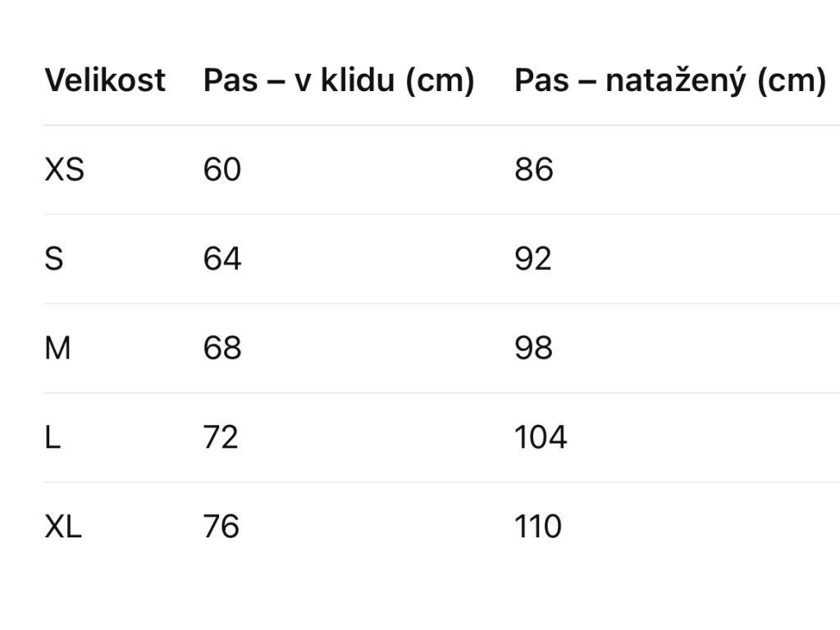Click the Velikost column header
This screenshot has width=840, height=630.
[105, 80]
